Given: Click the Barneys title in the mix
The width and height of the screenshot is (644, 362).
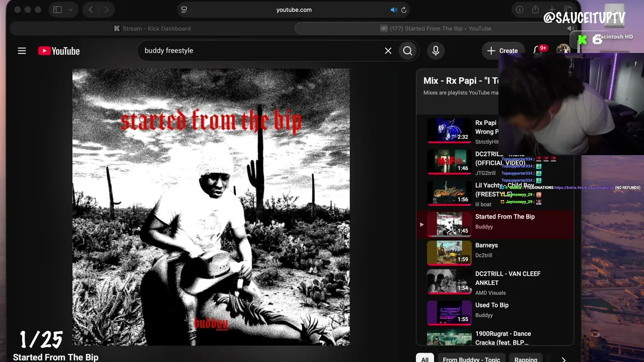Looking at the screenshot, I should click(x=487, y=245).
